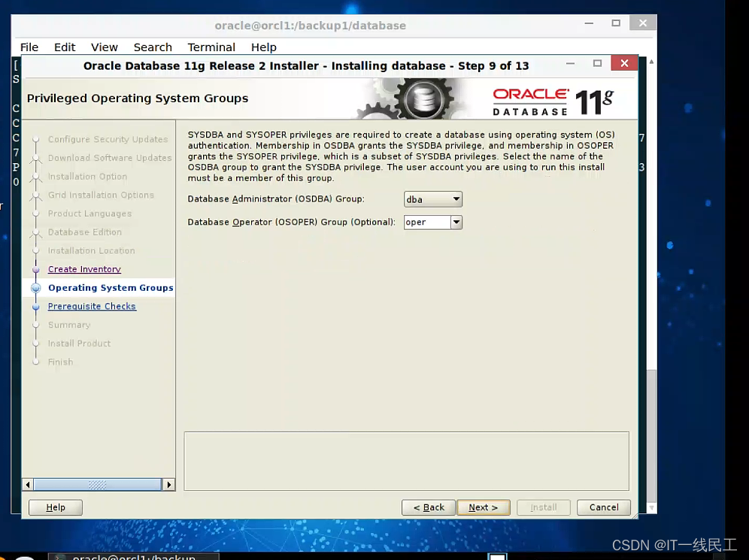
Task: Open the Database Administrator (OSDBA) Group dropdown
Action: tap(456, 199)
